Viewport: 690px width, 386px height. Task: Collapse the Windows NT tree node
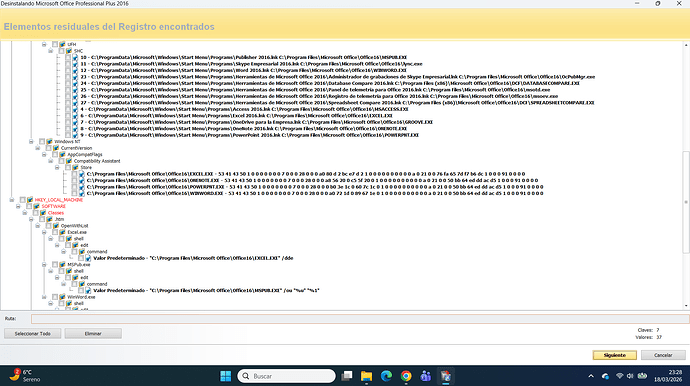coord(31,142)
